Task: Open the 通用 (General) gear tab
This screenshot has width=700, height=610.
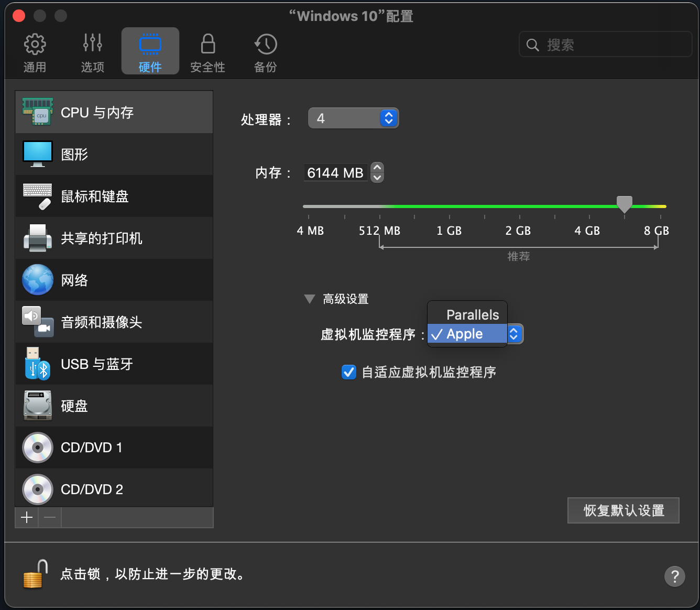Action: (35, 52)
